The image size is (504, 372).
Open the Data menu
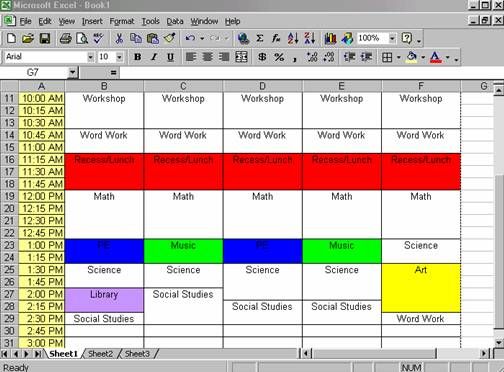175,22
